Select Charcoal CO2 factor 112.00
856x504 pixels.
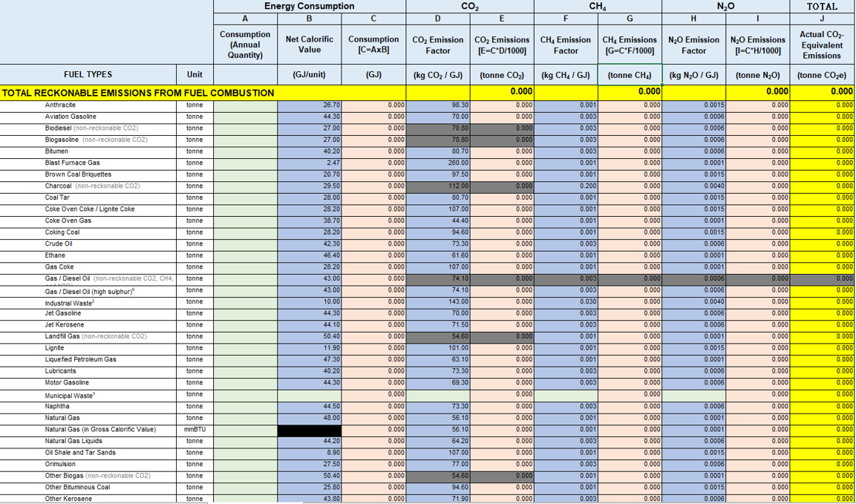coord(438,186)
